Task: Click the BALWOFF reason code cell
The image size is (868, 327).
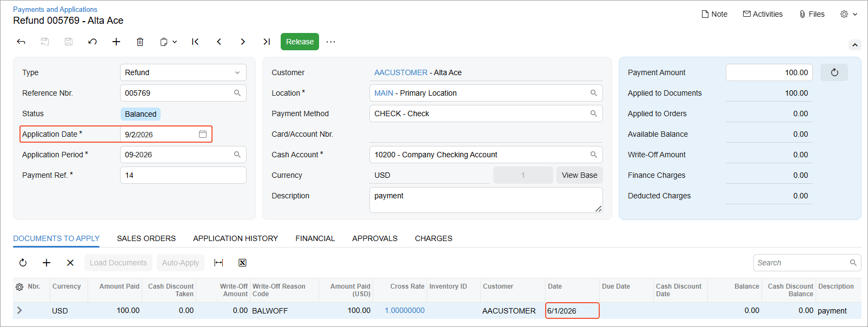Action: [x=284, y=311]
